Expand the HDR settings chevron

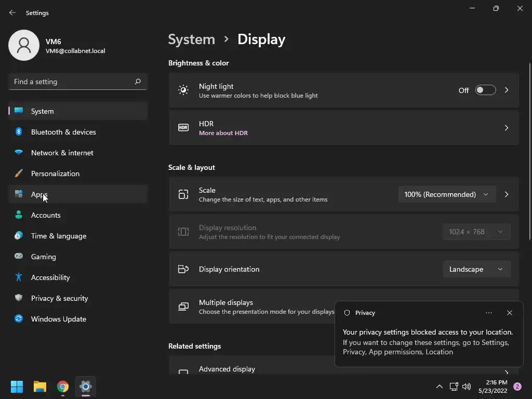(507, 128)
